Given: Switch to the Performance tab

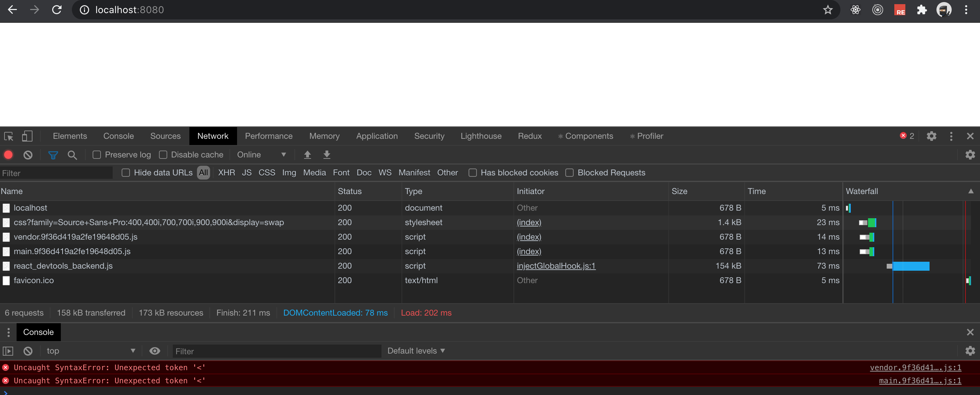Looking at the screenshot, I should pyautogui.click(x=268, y=136).
